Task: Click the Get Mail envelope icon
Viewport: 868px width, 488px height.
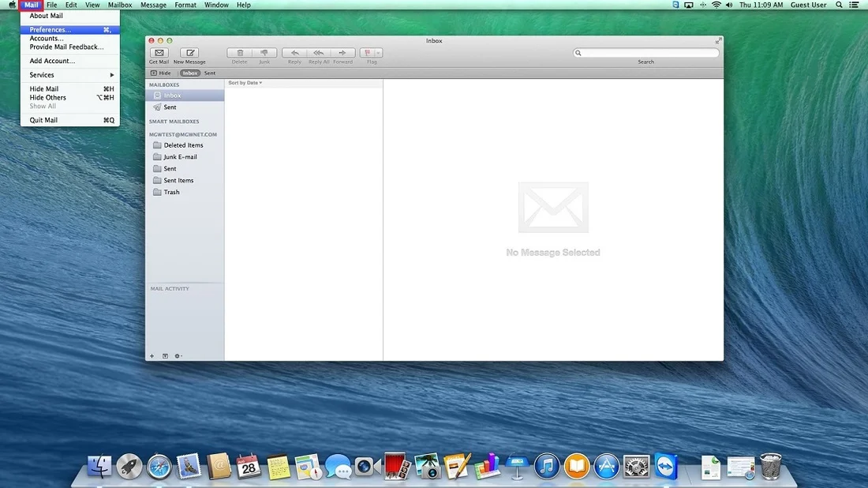Action: click(x=159, y=53)
